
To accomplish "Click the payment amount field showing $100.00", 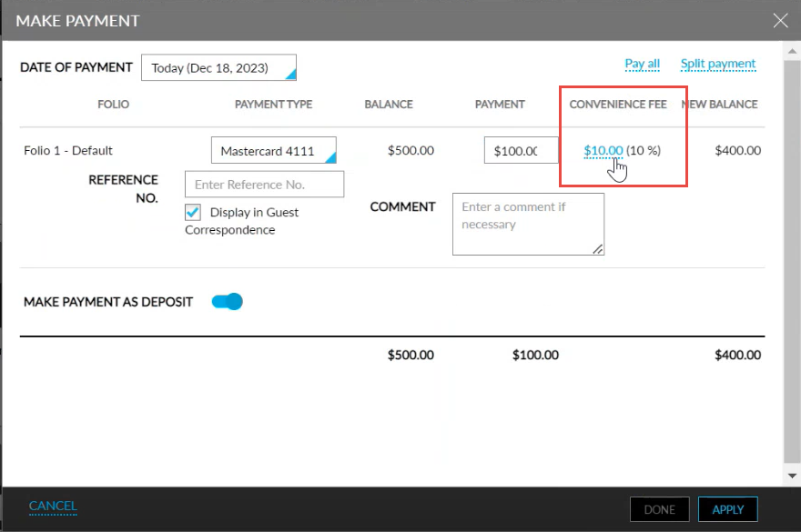I will (521, 150).
